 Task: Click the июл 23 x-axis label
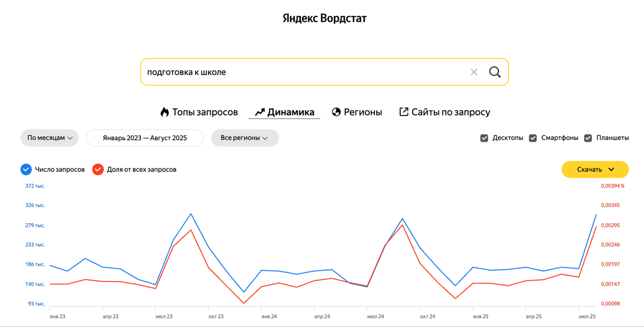pyautogui.click(x=164, y=317)
